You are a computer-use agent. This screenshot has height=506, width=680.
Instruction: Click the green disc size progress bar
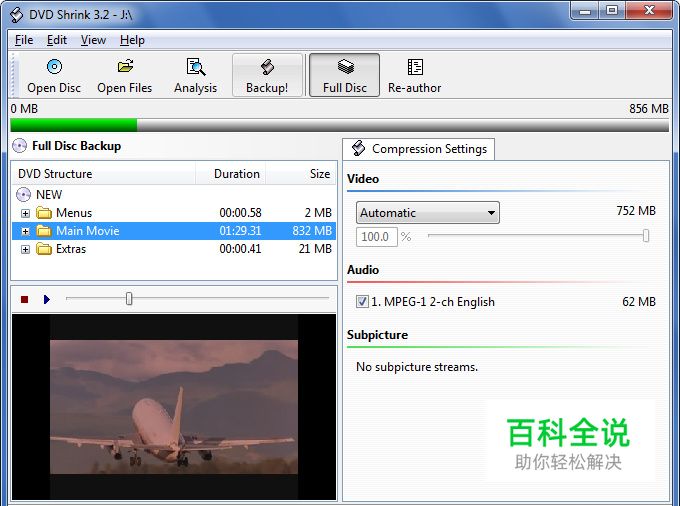(x=74, y=125)
